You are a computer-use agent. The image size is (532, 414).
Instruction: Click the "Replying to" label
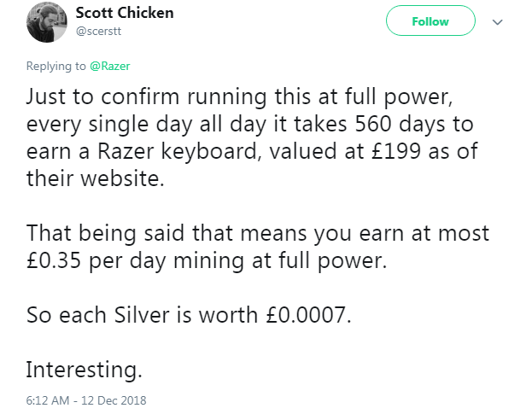[56, 67]
